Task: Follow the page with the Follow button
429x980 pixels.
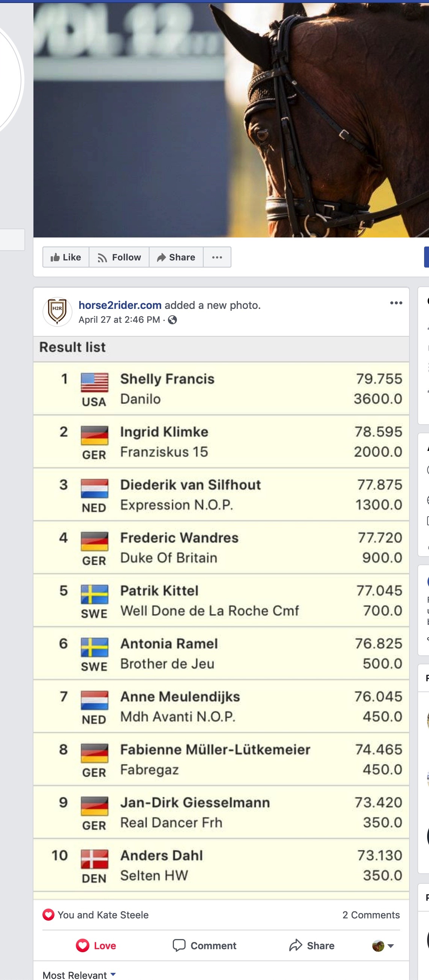Action: pyautogui.click(x=119, y=257)
